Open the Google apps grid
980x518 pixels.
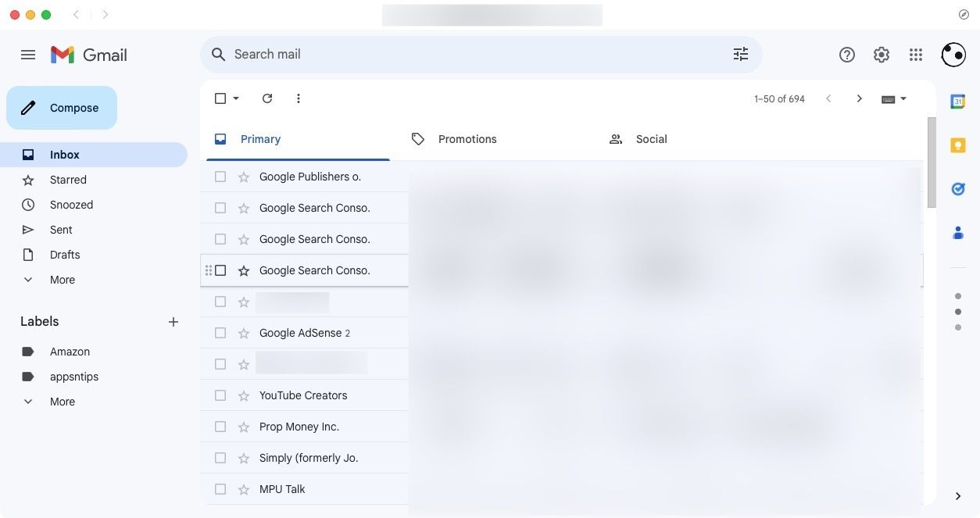(916, 55)
